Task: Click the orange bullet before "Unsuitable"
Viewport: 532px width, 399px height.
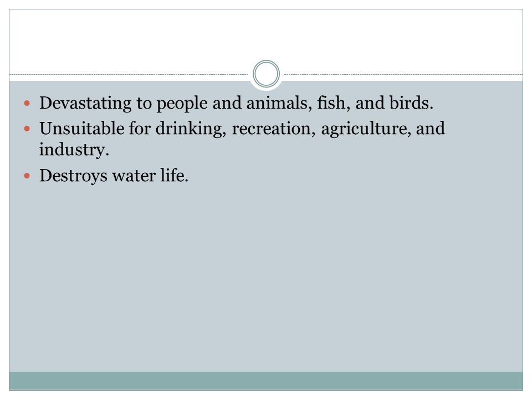Action: [x=27, y=129]
